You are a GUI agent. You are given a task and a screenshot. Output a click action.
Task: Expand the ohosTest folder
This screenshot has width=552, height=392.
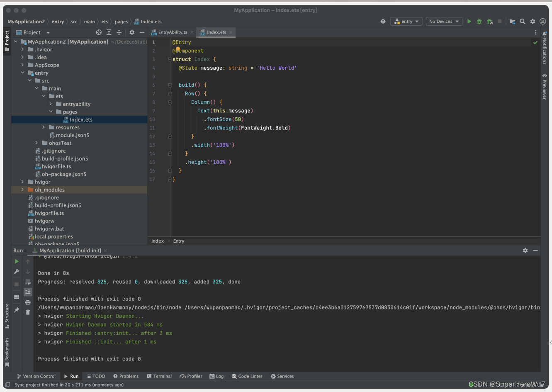coord(36,143)
